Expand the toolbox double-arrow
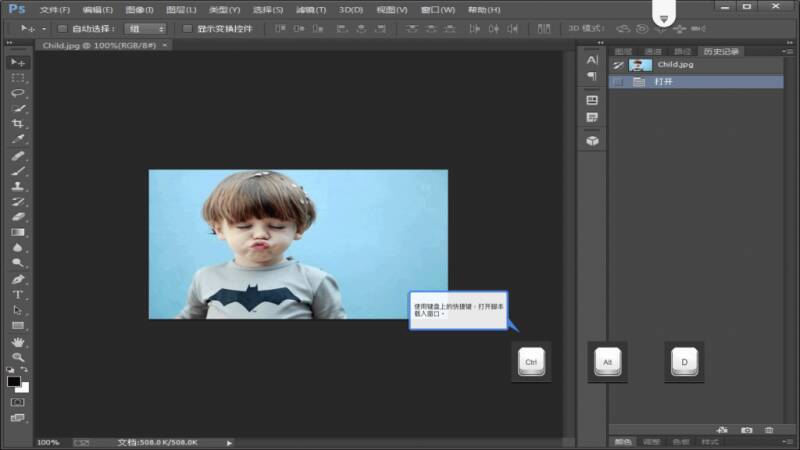800x450 pixels. (x=10, y=43)
